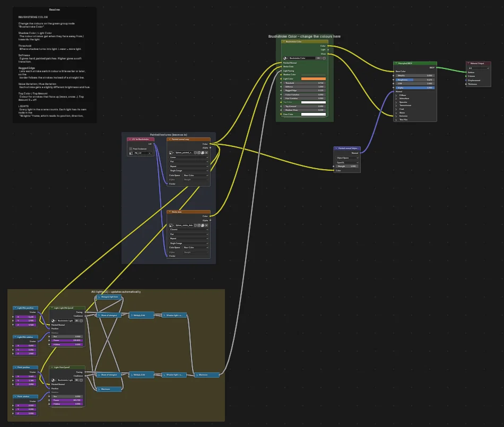Image resolution: width=504 pixels, height=427 pixels.
Task: Click open image folder icon in Painted normal map node
Action: [x=203, y=153]
